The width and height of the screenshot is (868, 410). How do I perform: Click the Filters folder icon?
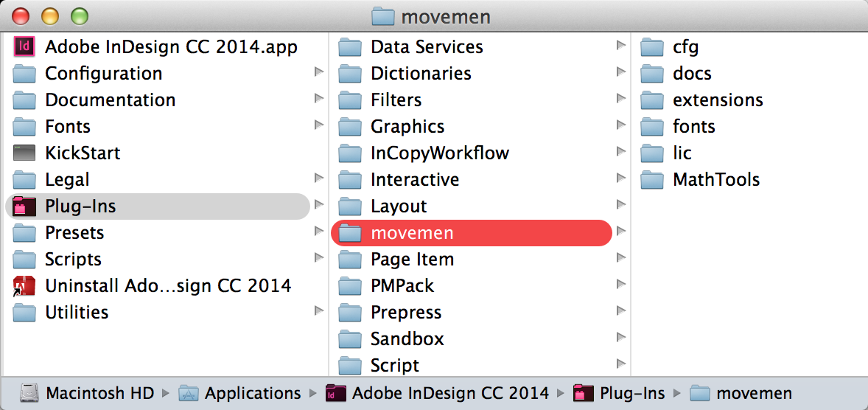(x=350, y=100)
